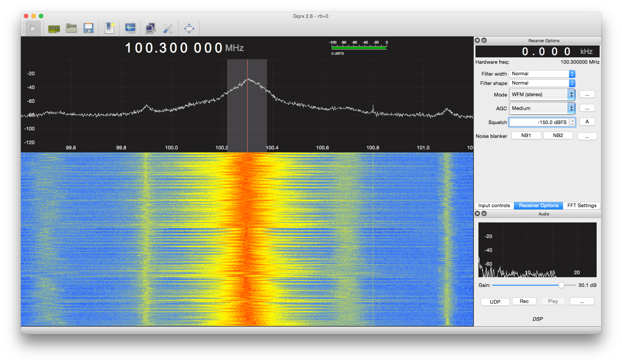Load settings with the folder icon
The image size is (622, 364).
pyautogui.click(x=71, y=28)
